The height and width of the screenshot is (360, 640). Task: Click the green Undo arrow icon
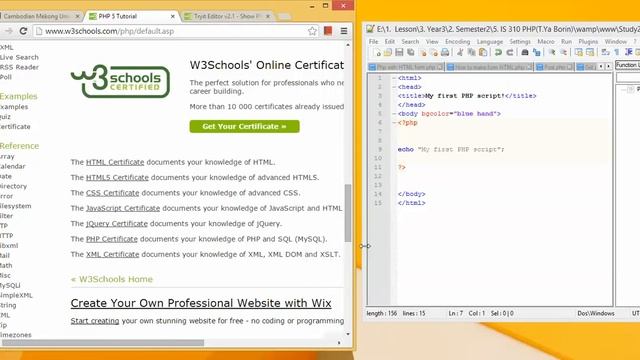[498, 52]
